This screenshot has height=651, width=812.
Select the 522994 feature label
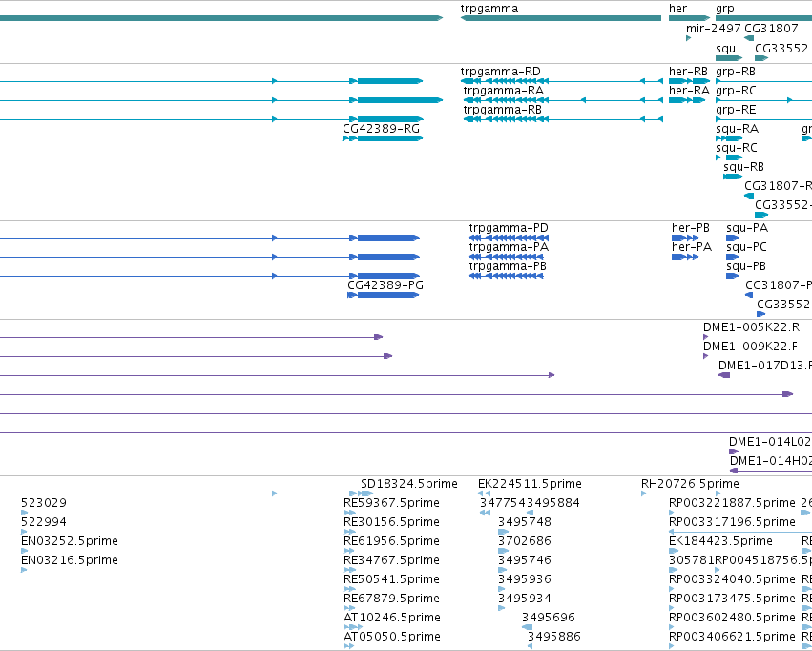pyautogui.click(x=44, y=522)
